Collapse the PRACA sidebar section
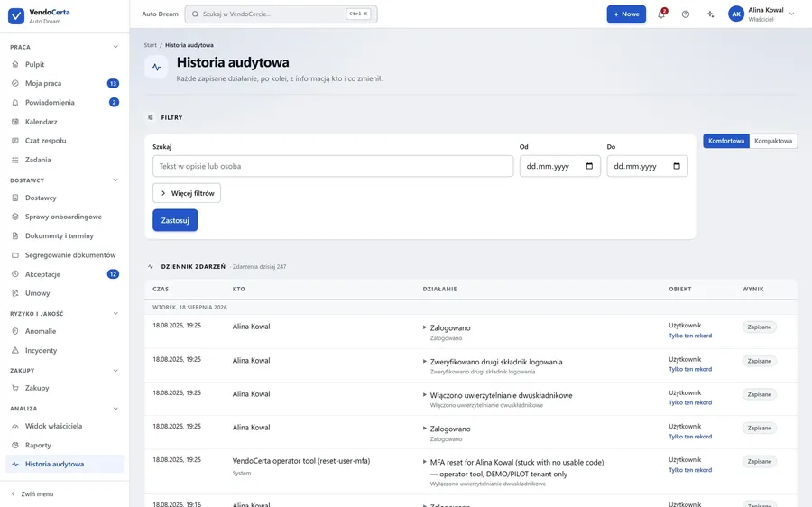The height and width of the screenshot is (507, 812). pos(115,47)
